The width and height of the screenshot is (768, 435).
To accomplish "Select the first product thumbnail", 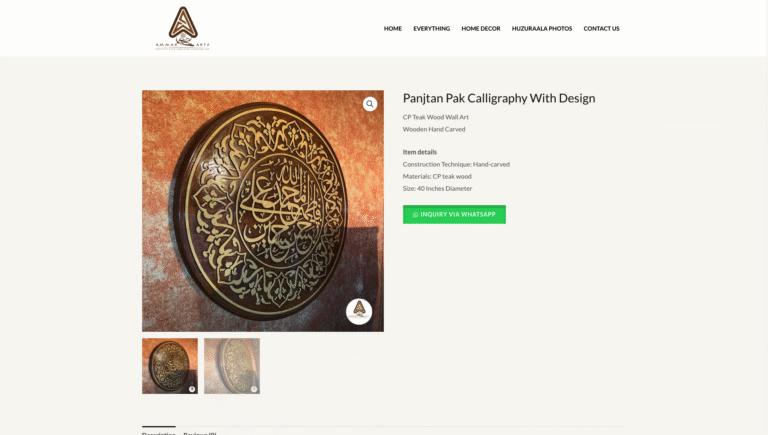I will (x=170, y=366).
